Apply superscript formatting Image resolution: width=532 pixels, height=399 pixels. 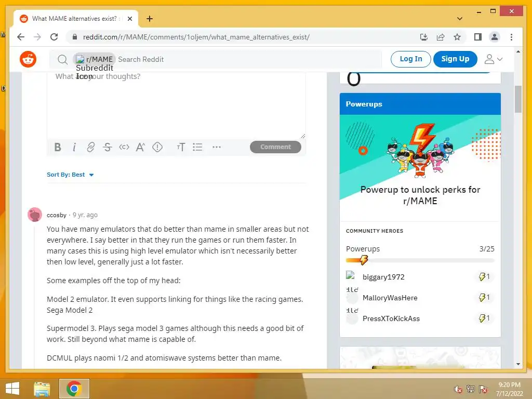tap(140, 147)
